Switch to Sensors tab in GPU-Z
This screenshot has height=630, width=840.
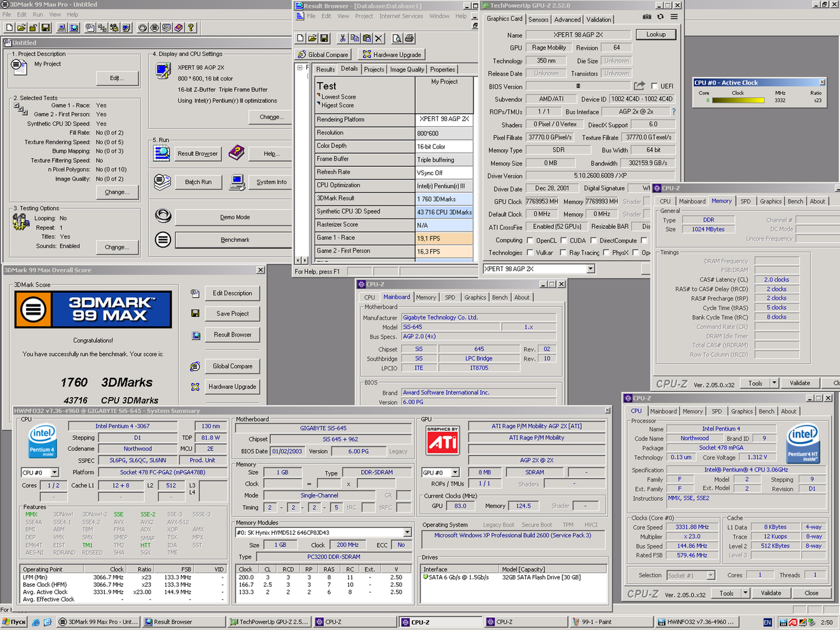[538, 19]
